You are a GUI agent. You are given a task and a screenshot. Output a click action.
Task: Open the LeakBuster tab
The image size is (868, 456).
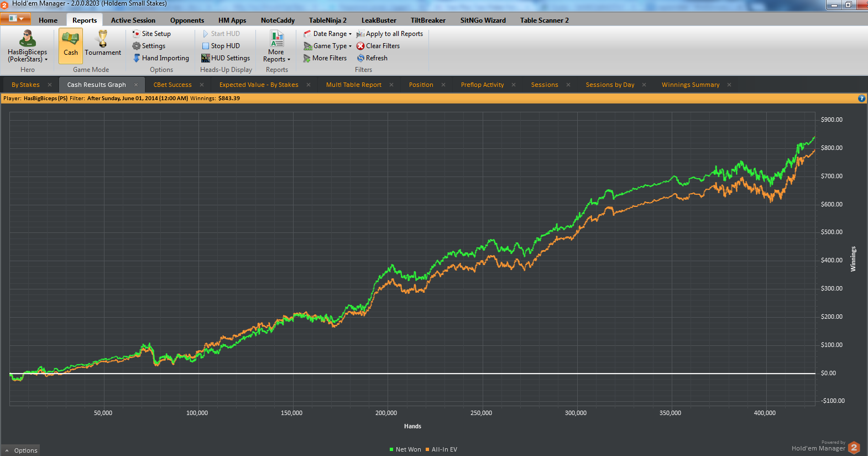coord(379,20)
